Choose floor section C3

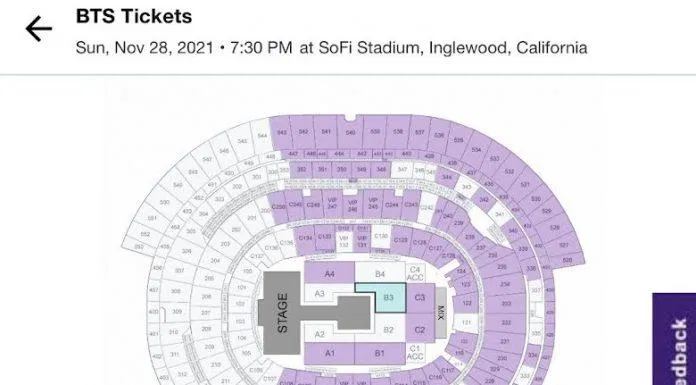click(x=420, y=298)
